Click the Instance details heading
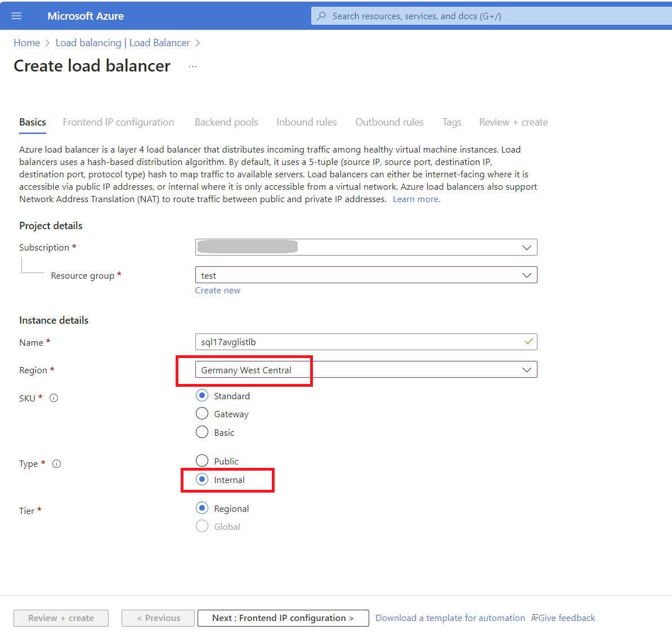 pyautogui.click(x=53, y=320)
